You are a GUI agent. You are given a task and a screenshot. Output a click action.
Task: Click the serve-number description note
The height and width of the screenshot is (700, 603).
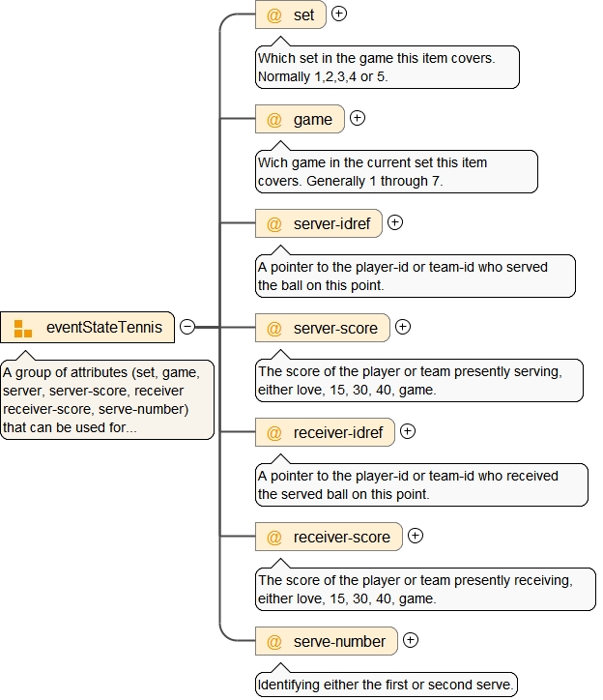click(387, 685)
